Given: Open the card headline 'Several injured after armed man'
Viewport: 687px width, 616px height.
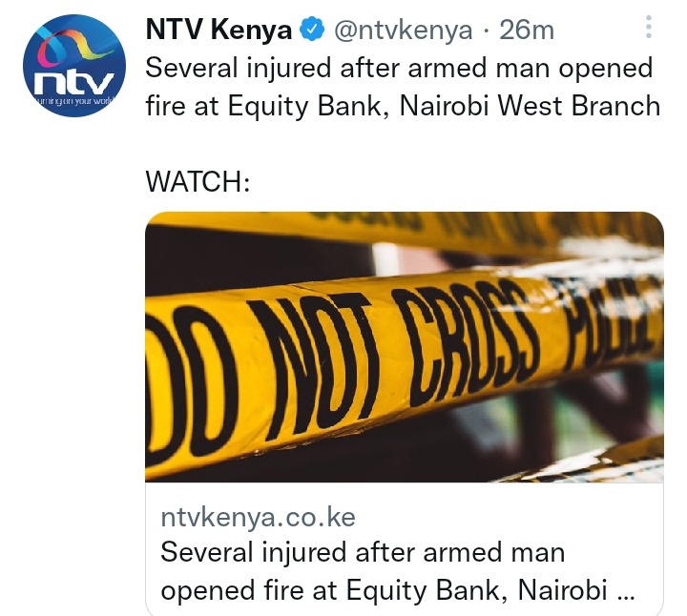Looking at the screenshot, I should click(x=363, y=552).
